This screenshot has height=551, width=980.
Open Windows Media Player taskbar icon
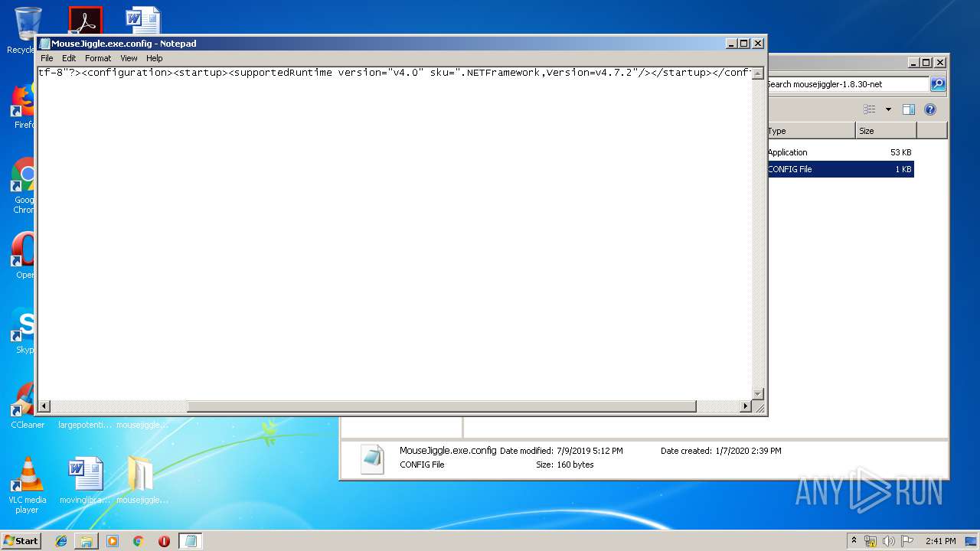(x=113, y=541)
